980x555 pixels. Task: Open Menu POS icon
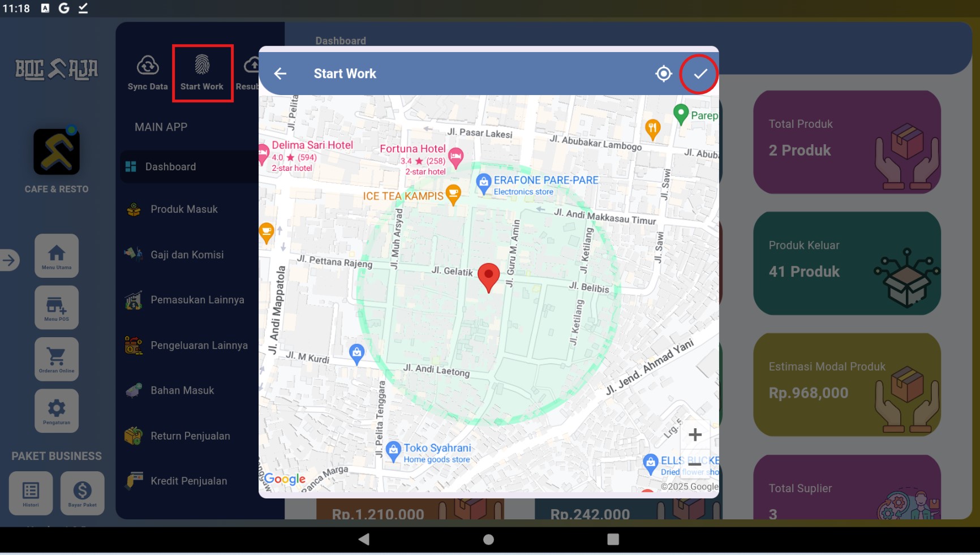pos(57,307)
